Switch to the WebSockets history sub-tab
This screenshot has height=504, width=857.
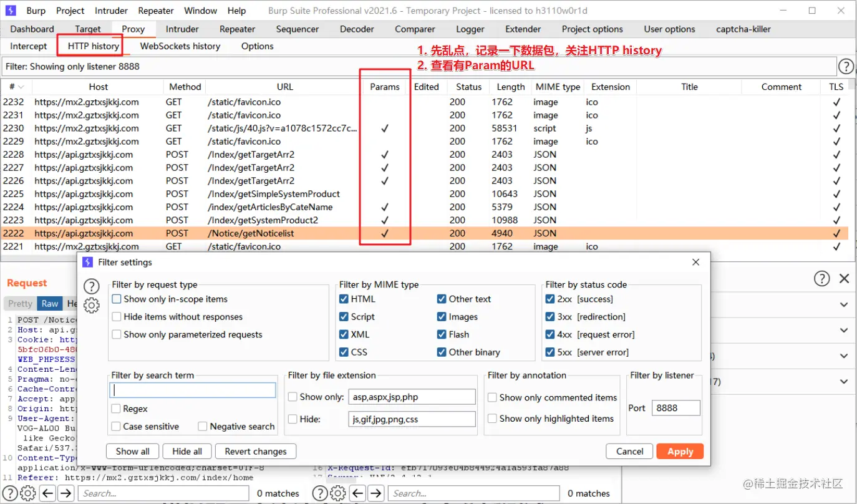coord(180,46)
